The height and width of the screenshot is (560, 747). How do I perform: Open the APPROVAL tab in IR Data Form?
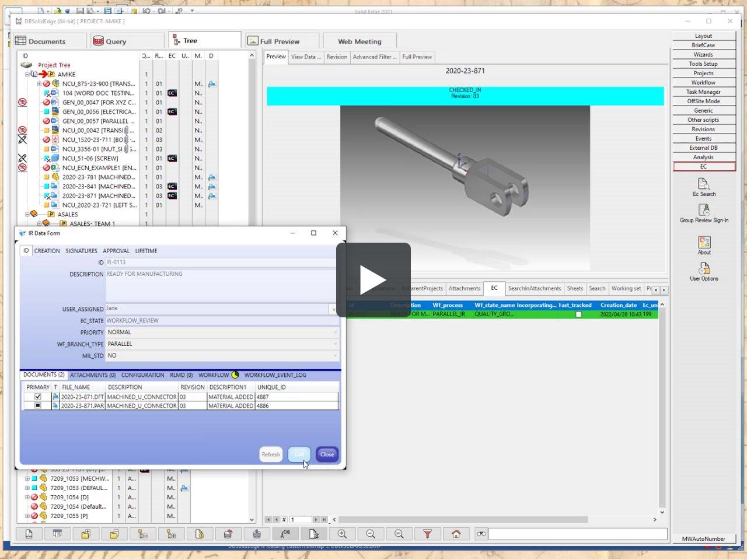(x=116, y=251)
